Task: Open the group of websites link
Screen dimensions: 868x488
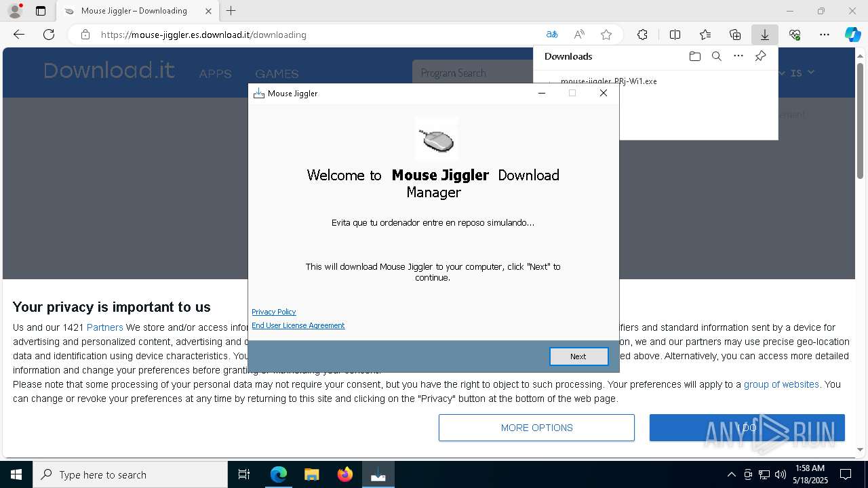Action: click(781, 384)
